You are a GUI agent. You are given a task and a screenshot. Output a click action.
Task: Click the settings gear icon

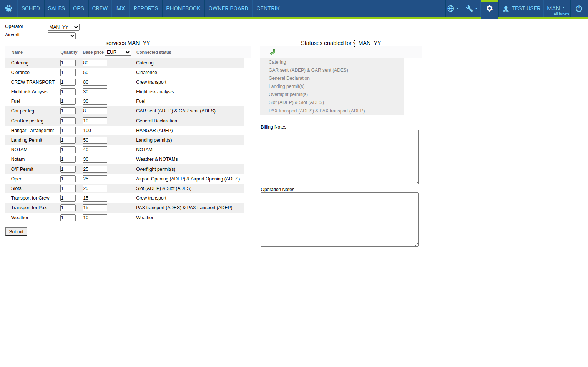[489, 8]
